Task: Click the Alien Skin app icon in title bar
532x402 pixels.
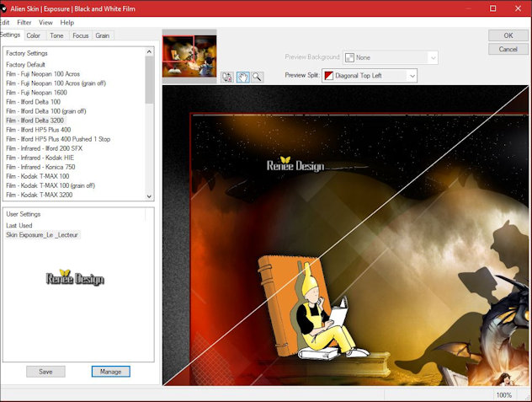Action: click(3, 8)
